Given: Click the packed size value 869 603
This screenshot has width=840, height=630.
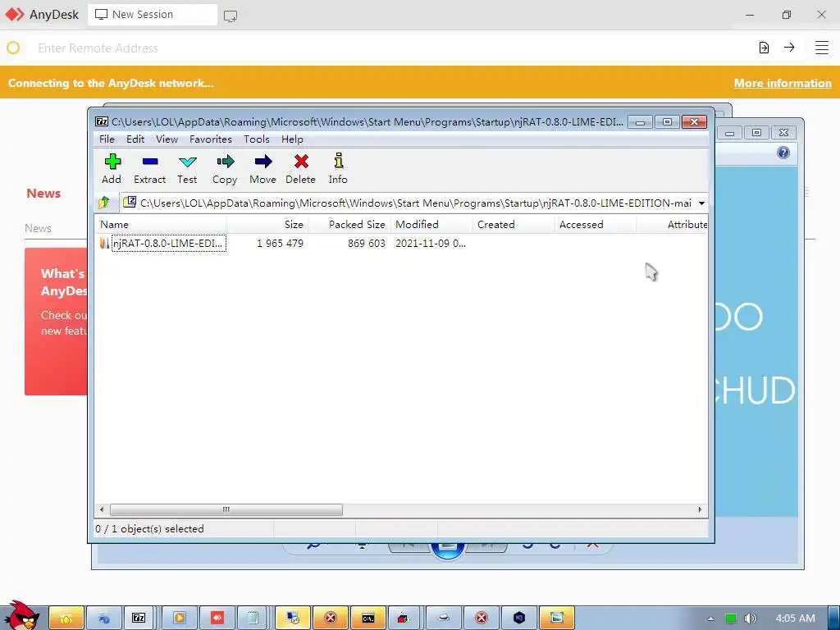Looking at the screenshot, I should coord(366,243).
